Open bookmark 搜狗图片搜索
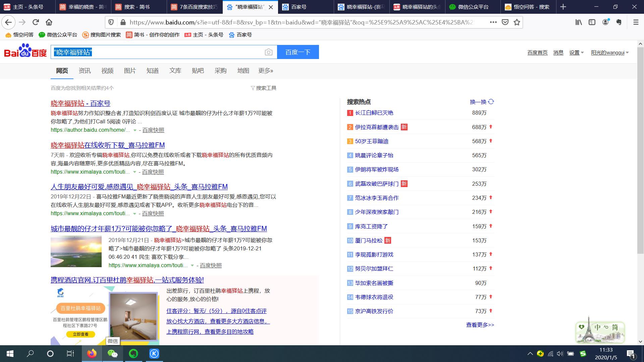 (102, 35)
